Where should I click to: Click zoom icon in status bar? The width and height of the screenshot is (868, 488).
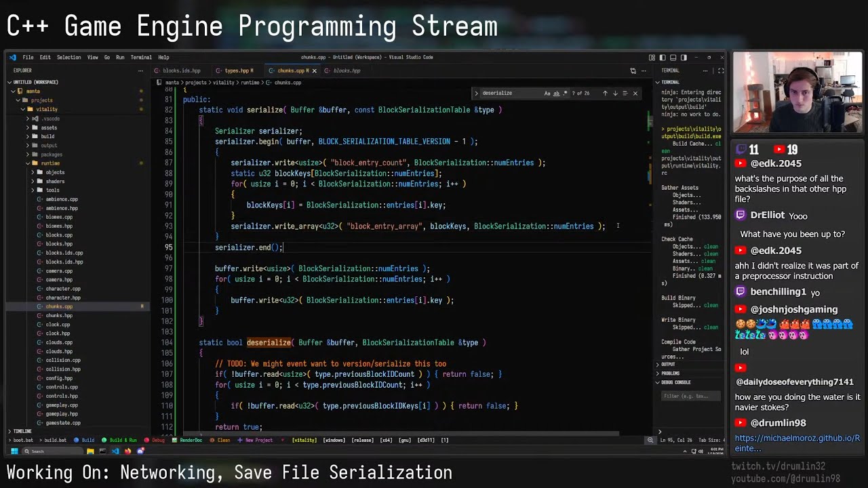pos(650,440)
